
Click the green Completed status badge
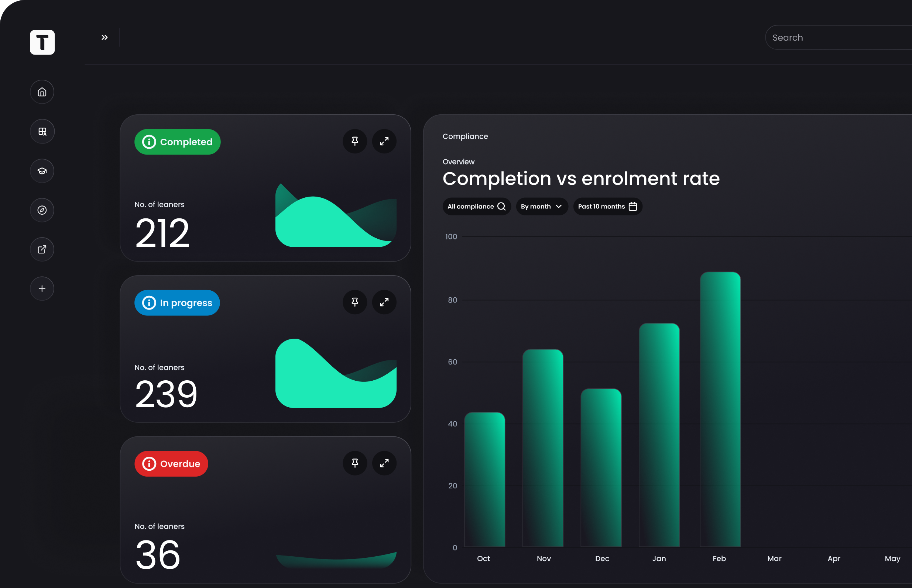click(177, 142)
